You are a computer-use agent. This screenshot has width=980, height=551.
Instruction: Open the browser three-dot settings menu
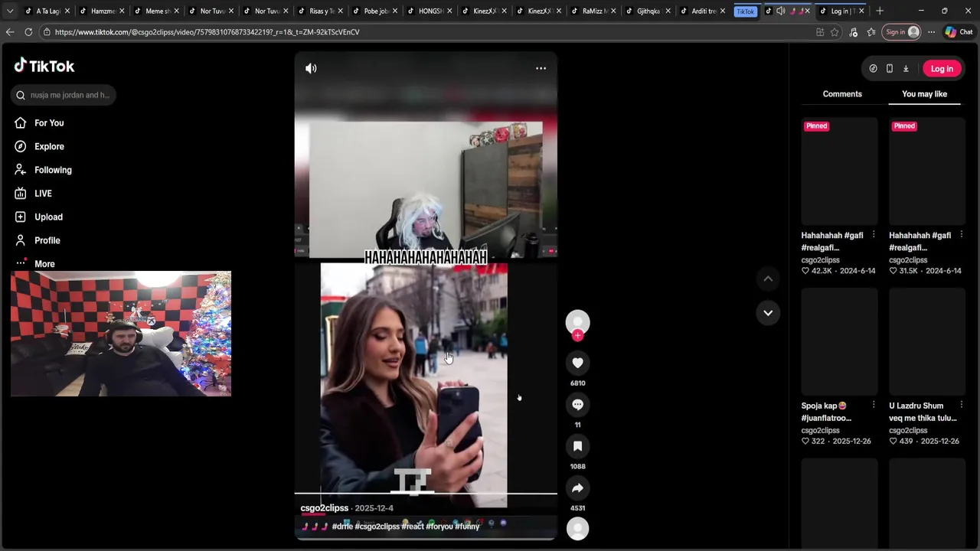coord(931,32)
